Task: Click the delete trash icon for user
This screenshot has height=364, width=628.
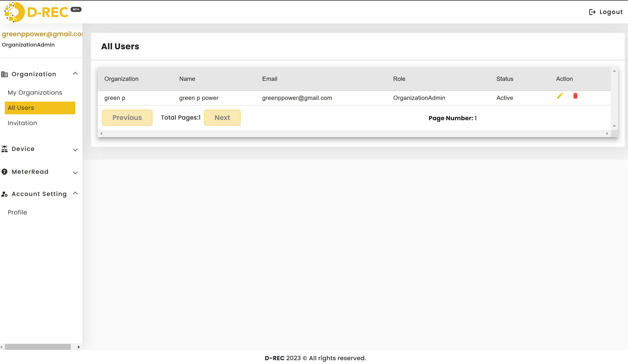Action: pos(575,96)
